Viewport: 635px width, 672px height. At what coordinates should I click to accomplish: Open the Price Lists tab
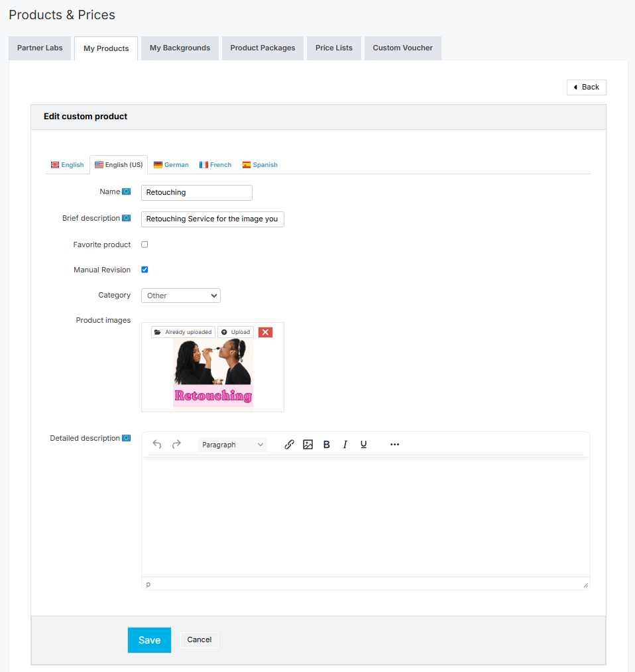(333, 48)
